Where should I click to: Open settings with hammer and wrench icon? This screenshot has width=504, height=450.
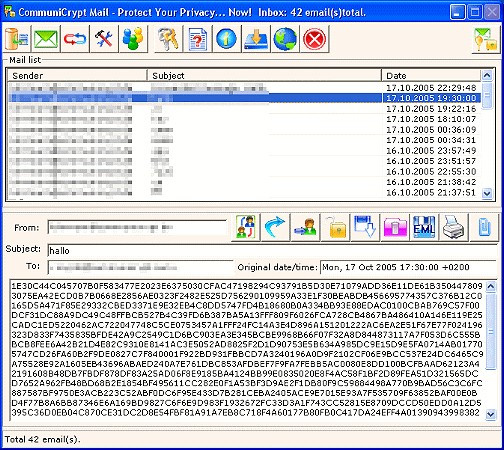(x=104, y=39)
